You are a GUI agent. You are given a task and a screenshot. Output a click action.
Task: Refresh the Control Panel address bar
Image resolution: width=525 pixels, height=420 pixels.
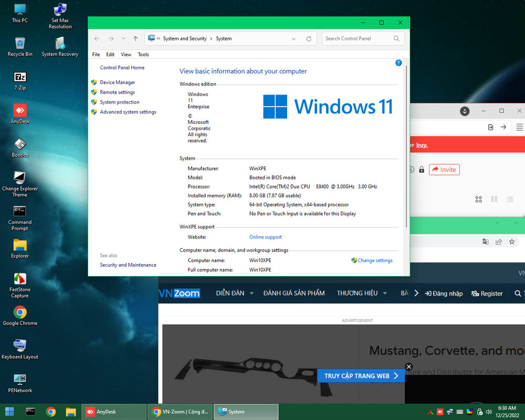pos(309,39)
